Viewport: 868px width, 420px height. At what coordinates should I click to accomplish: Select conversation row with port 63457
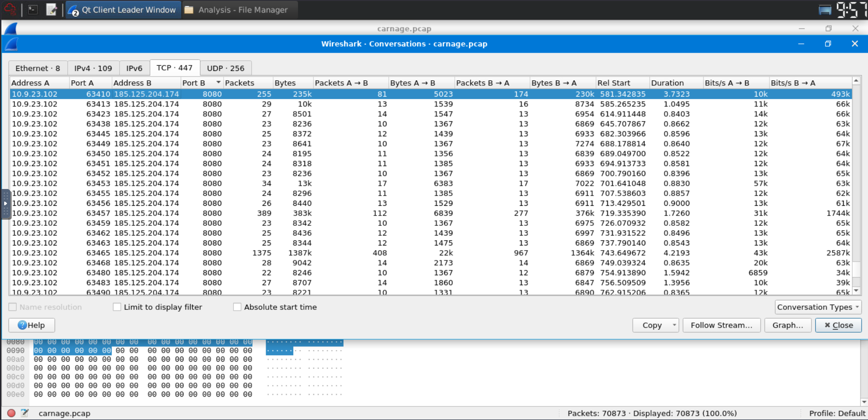point(431,213)
